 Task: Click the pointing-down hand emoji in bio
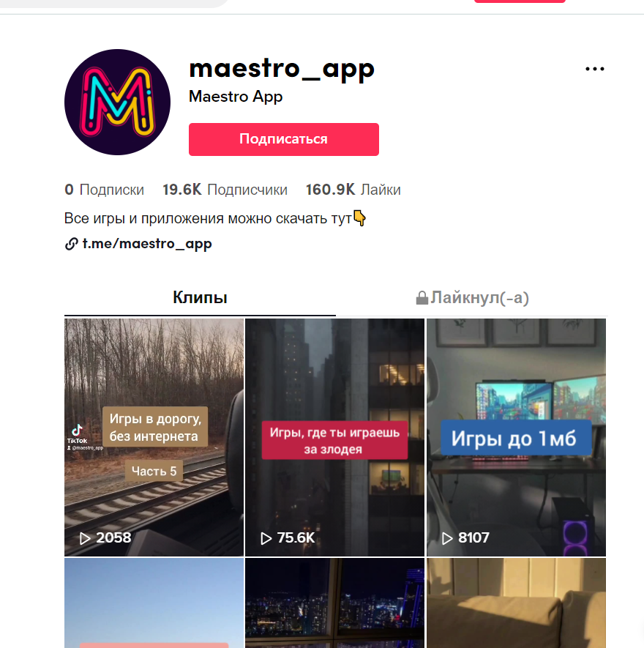359,218
